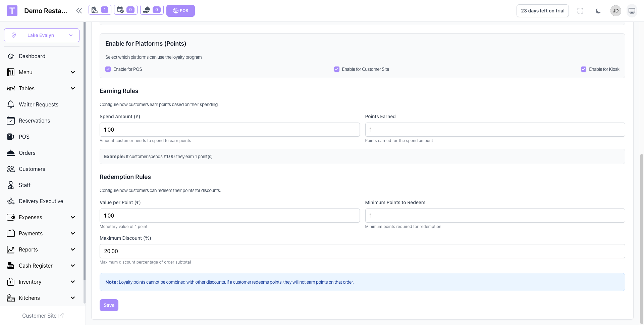Viewport: 644px width, 325px height.
Task: Click the JD user avatar
Action: (x=615, y=11)
